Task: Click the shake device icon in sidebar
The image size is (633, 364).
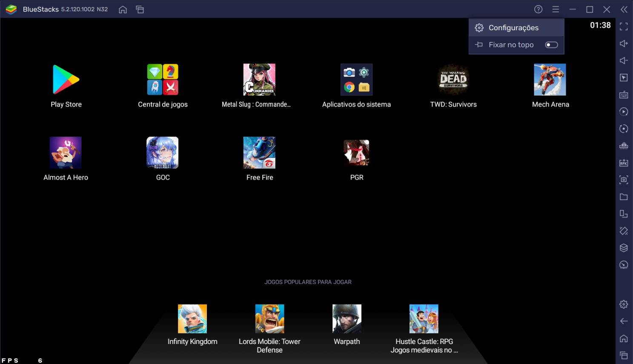Action: tap(624, 231)
